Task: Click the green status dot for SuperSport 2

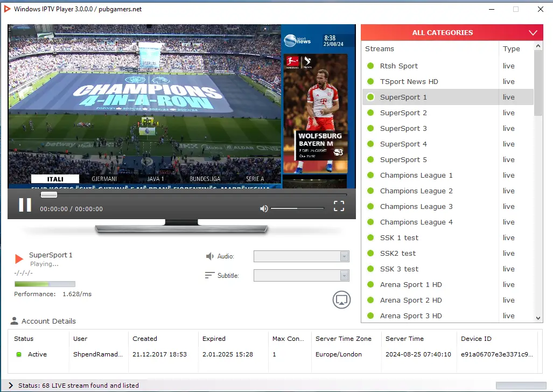Action: tap(370, 113)
